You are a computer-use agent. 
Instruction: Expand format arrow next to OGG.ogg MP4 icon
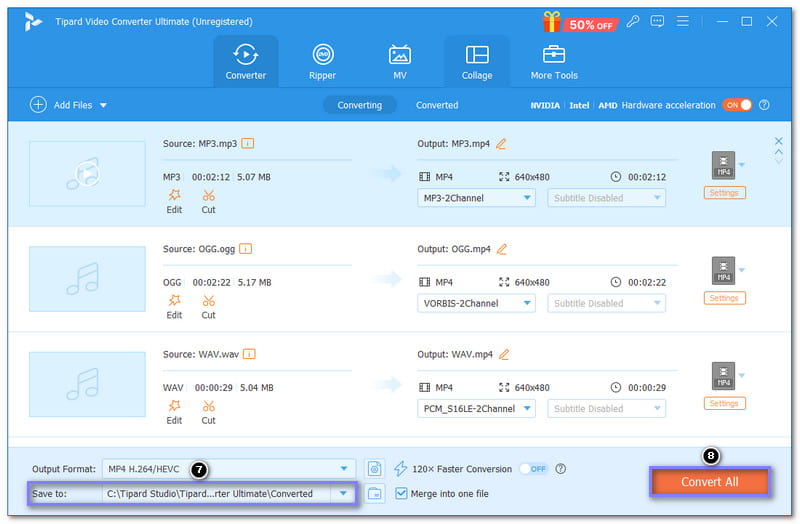(x=742, y=270)
